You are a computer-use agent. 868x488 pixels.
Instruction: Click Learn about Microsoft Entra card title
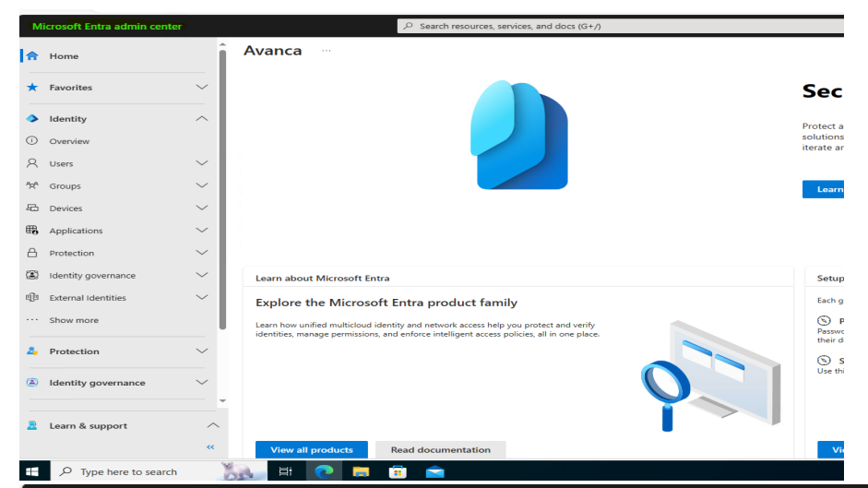322,278
